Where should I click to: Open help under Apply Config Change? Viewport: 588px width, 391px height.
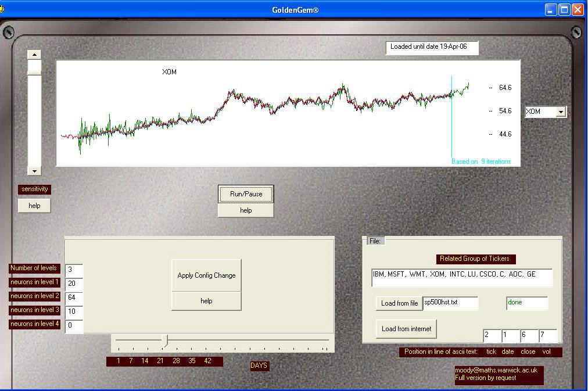tap(206, 301)
